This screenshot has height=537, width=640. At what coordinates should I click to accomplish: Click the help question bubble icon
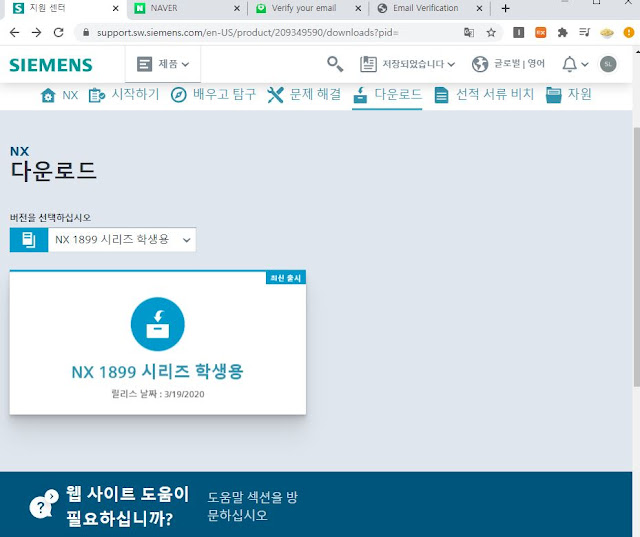coord(44,504)
